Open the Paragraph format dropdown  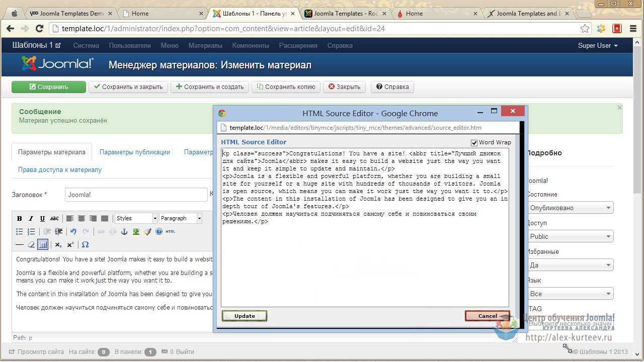tap(180, 218)
